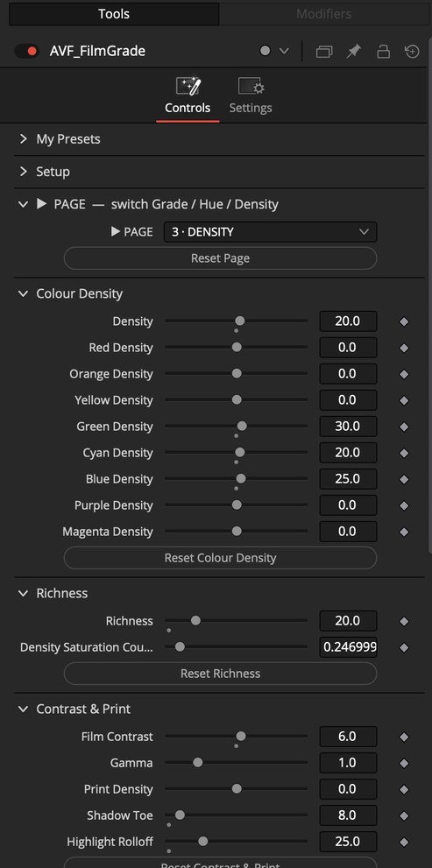This screenshot has height=868, width=432.
Task: Add keyframe for Shadow Toe
Action: (404, 816)
